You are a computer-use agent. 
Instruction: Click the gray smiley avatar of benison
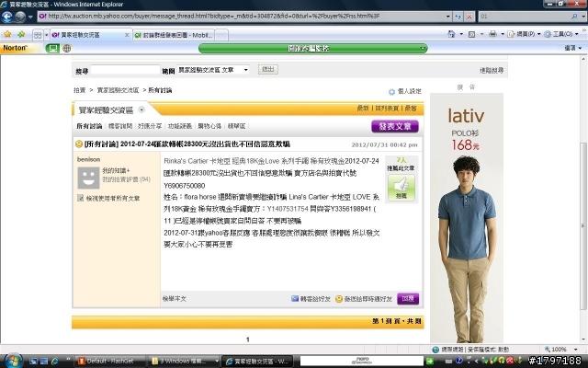pyautogui.click(x=88, y=178)
